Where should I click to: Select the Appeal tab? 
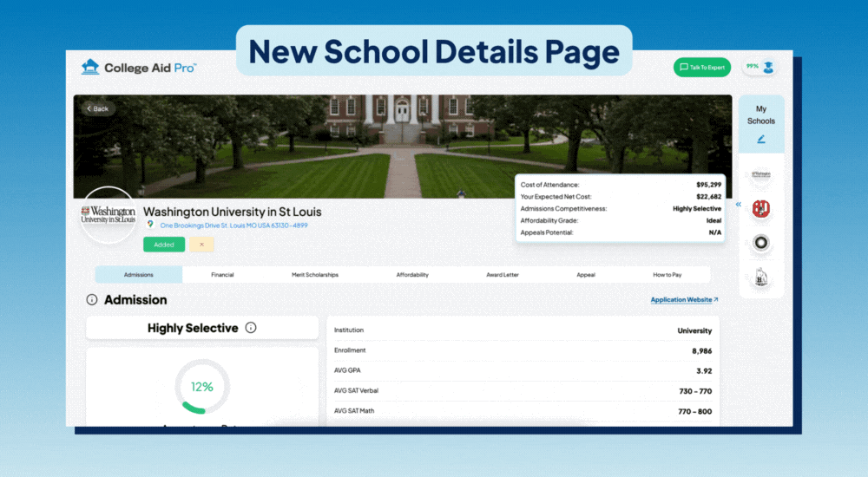tap(586, 274)
